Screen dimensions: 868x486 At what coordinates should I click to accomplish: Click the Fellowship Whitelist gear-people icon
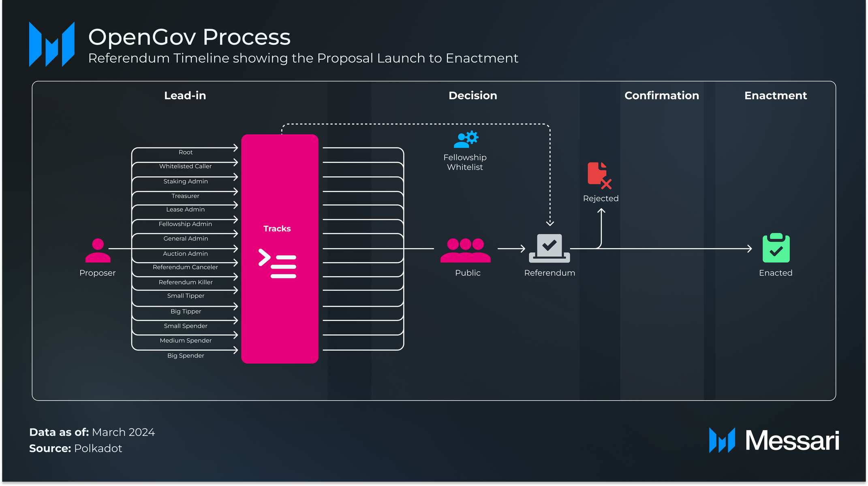click(x=466, y=140)
